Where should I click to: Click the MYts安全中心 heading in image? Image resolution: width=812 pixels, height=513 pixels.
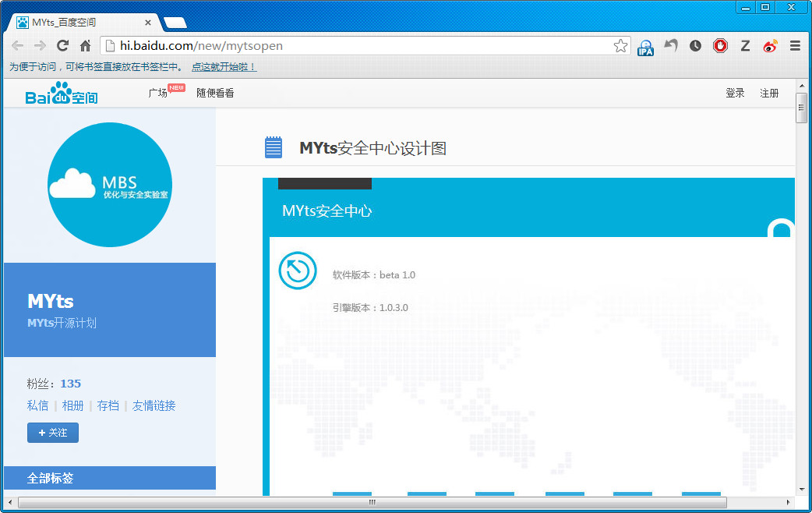click(x=327, y=211)
